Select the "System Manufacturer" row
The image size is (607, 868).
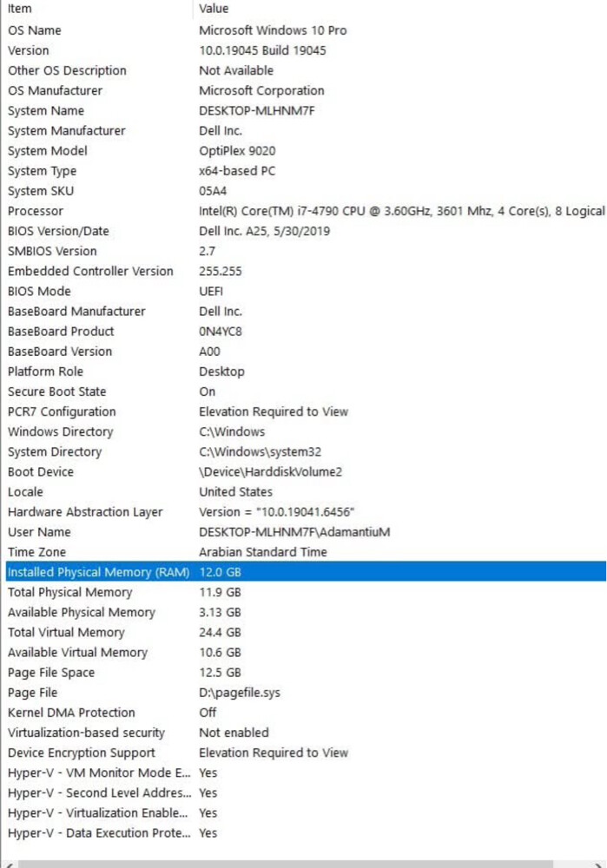pos(306,131)
